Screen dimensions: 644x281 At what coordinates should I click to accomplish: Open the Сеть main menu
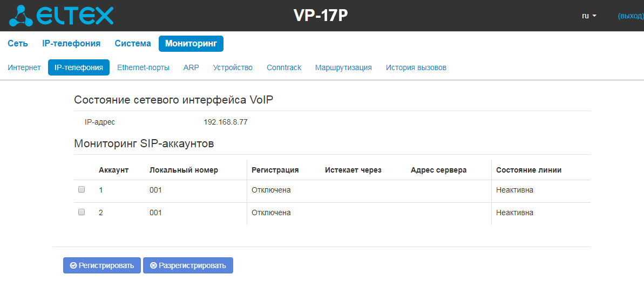18,44
